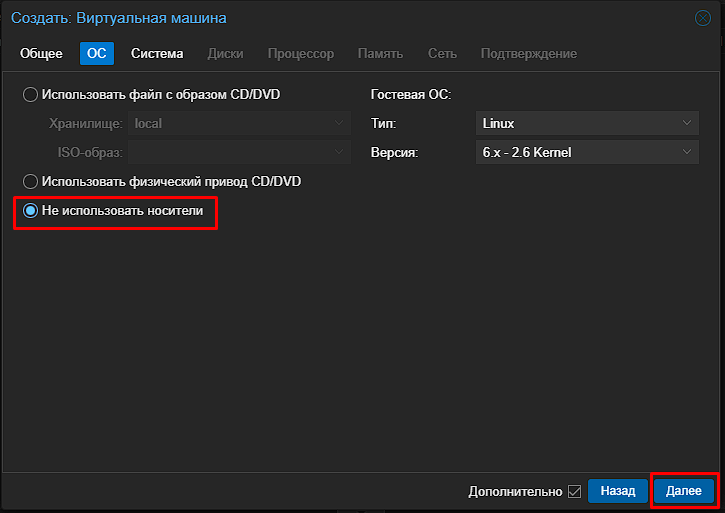Select the 'Сеть' tab
Screen dimensions: 725x513
point(442,54)
